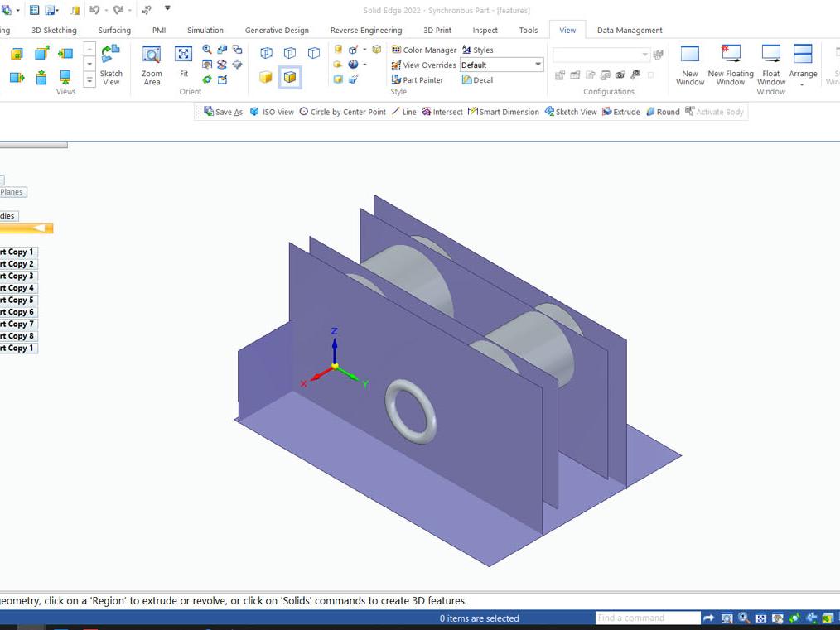840x630 pixels.
Task: Expand the Views gallery with bottom arrow
Action: tap(90, 80)
